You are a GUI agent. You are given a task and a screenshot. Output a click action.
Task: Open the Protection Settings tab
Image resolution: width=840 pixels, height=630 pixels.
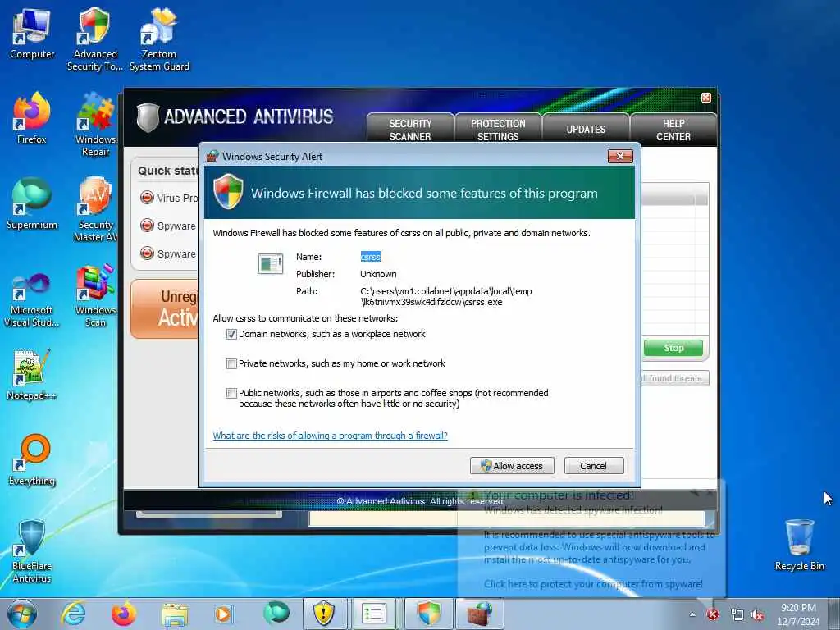point(498,130)
